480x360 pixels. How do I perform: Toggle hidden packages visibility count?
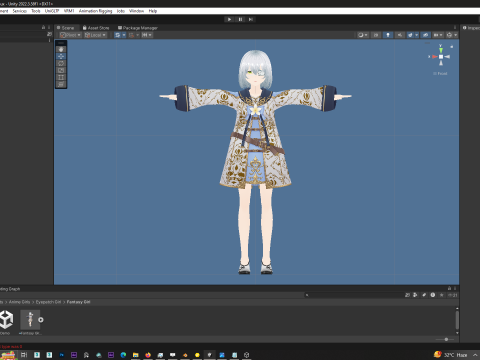coord(453,295)
